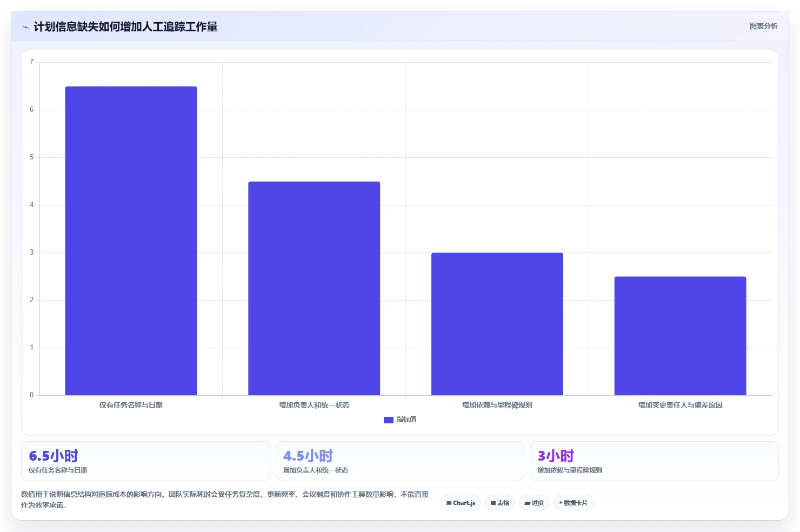This screenshot has width=800, height=532.
Task: Click the x-axis label 增加依赖与里程碑规则
Action: (497, 405)
